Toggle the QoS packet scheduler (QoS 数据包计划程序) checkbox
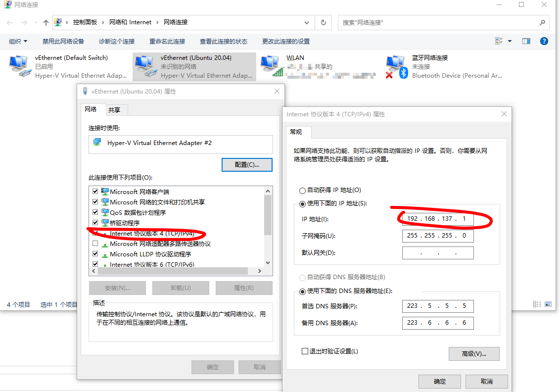The width and height of the screenshot is (560, 392). tap(95, 212)
